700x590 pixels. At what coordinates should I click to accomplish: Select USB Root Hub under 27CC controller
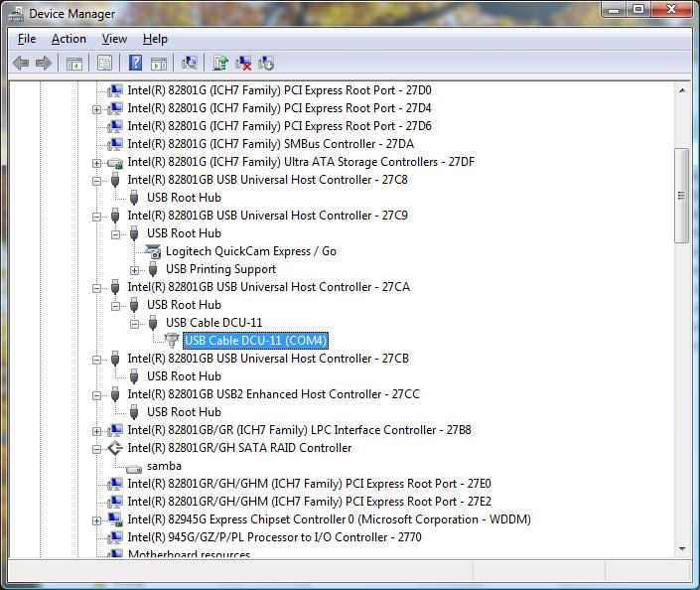(x=184, y=412)
